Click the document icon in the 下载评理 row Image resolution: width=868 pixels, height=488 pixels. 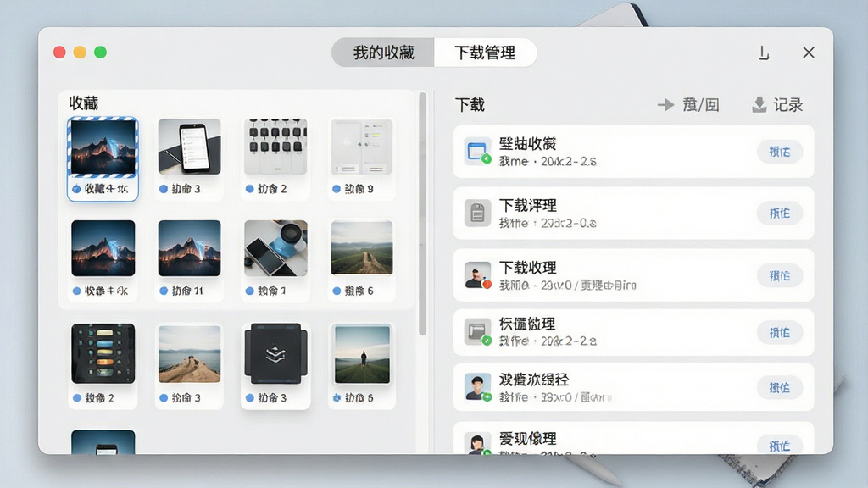477,213
